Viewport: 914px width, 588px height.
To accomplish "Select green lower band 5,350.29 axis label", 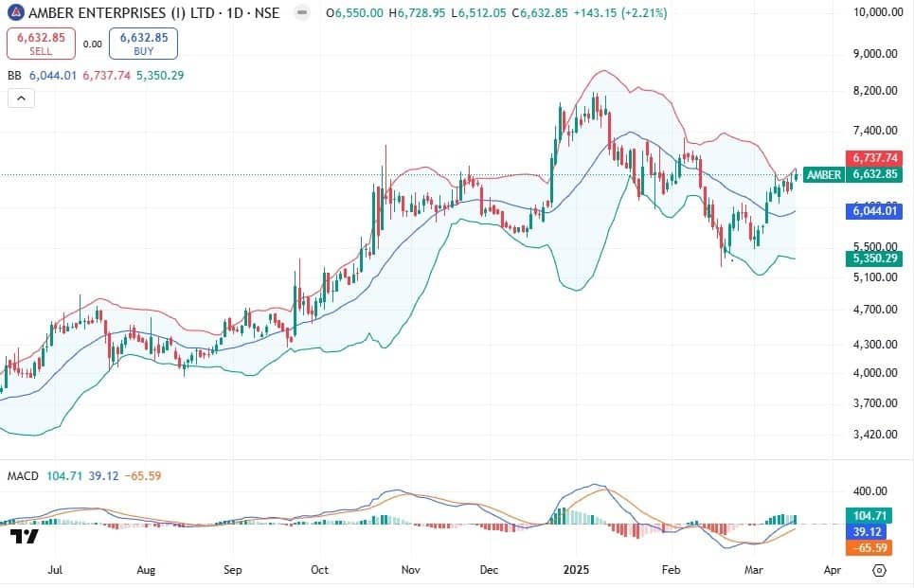I will click(x=874, y=258).
